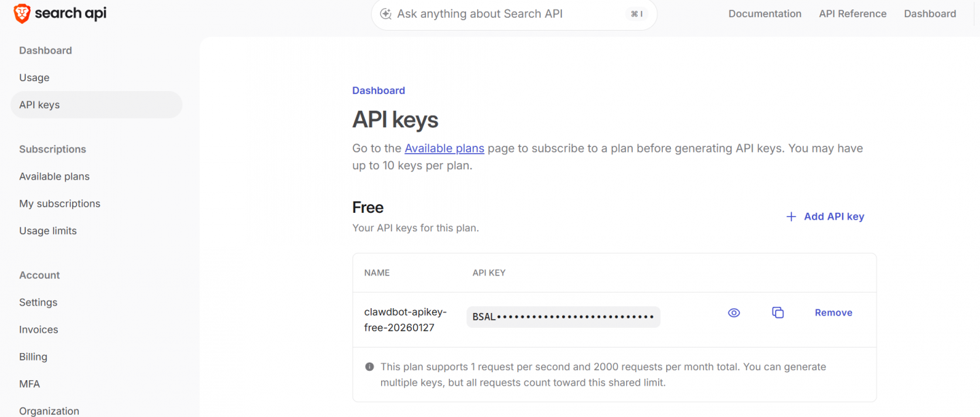
Task: Click the Add API key button
Action: coord(833,217)
